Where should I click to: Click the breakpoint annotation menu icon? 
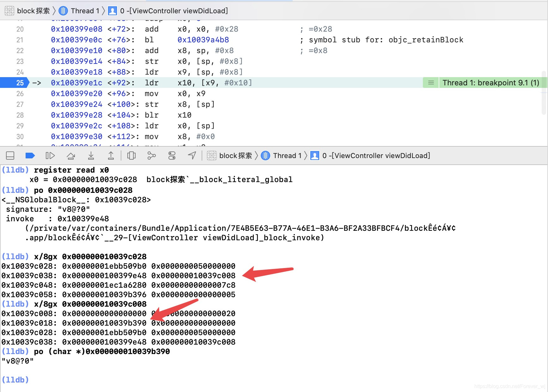click(431, 83)
